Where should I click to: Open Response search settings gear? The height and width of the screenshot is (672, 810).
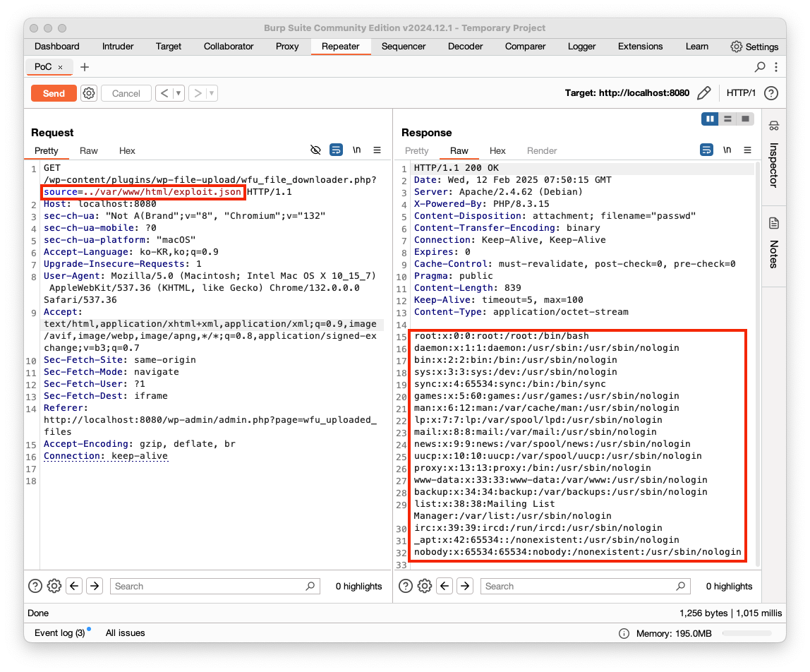pos(425,586)
